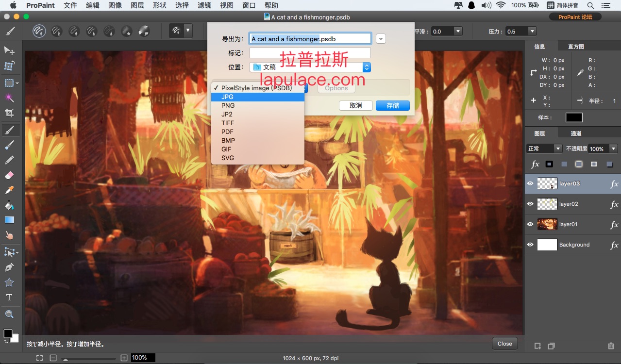The width and height of the screenshot is (621, 364).
Task: Choose JPG from the format list
Action: click(x=258, y=97)
